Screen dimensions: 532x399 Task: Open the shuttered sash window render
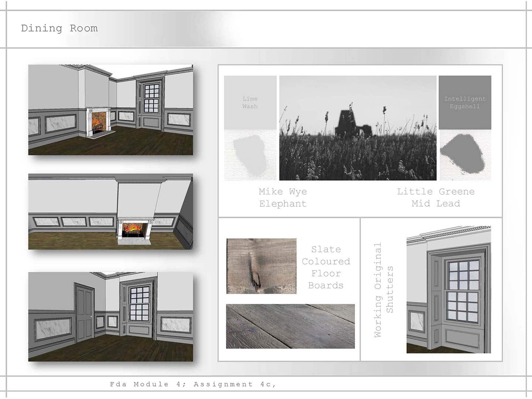449,289
